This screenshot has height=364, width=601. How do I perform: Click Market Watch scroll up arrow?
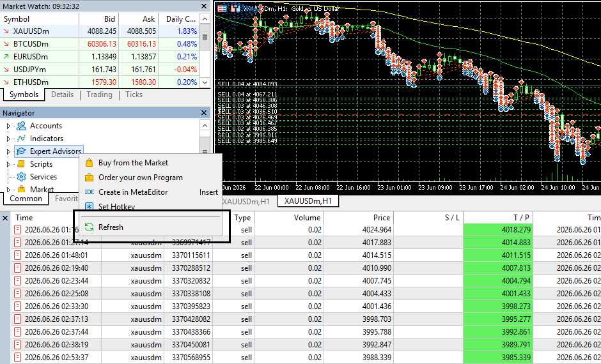click(x=205, y=19)
